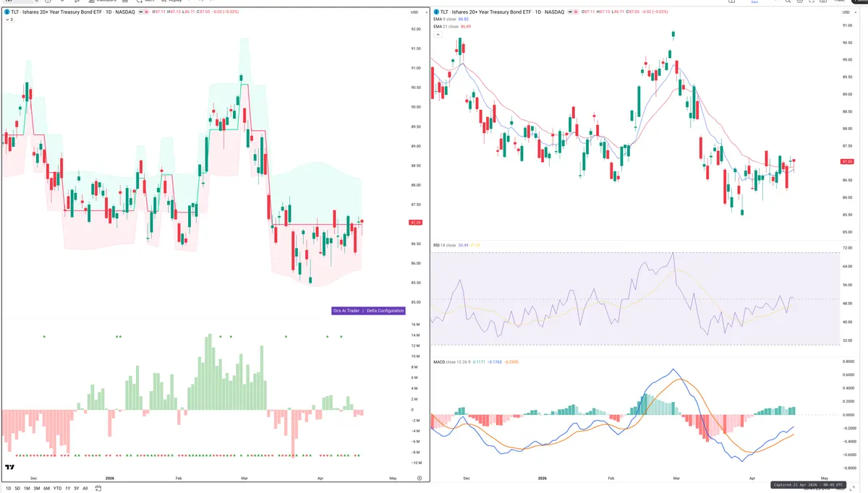Screen dimensions: 868x493
Task: Click MACD line value -0.1765
Action: [x=495, y=361]
